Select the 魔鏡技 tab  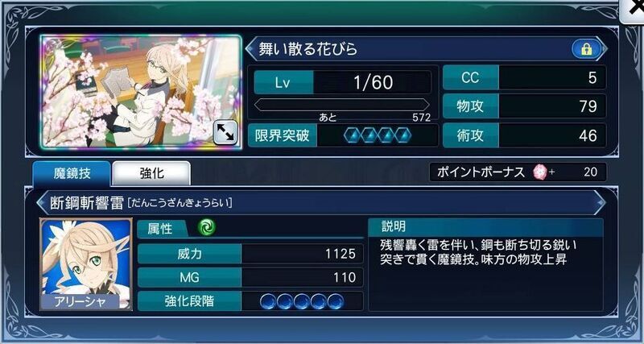72,173
